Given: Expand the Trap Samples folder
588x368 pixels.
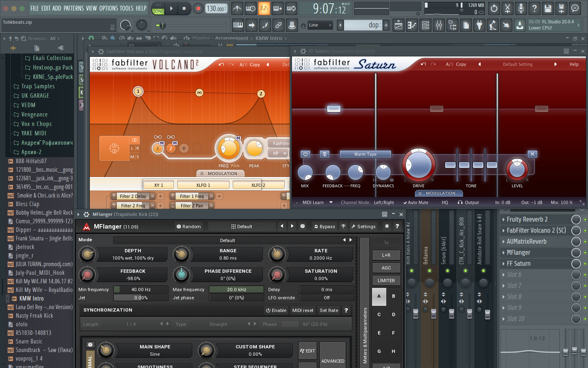Looking at the screenshot, I should 38,86.
